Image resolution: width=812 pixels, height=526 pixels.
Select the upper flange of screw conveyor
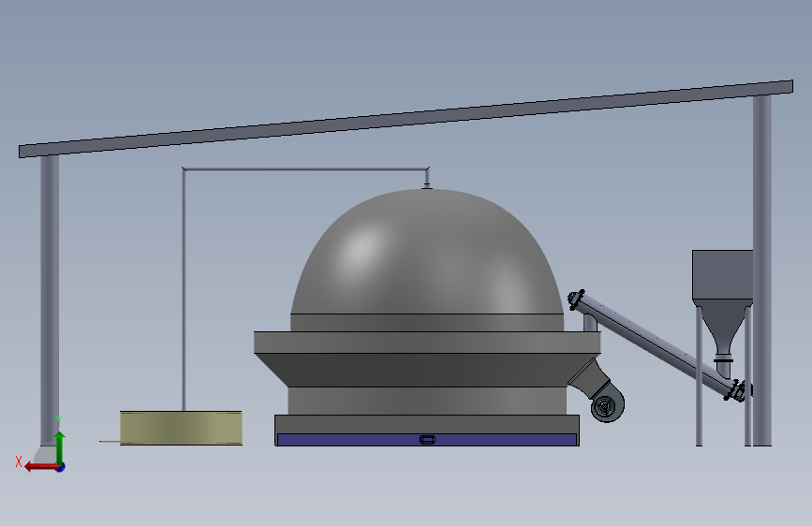576,300
